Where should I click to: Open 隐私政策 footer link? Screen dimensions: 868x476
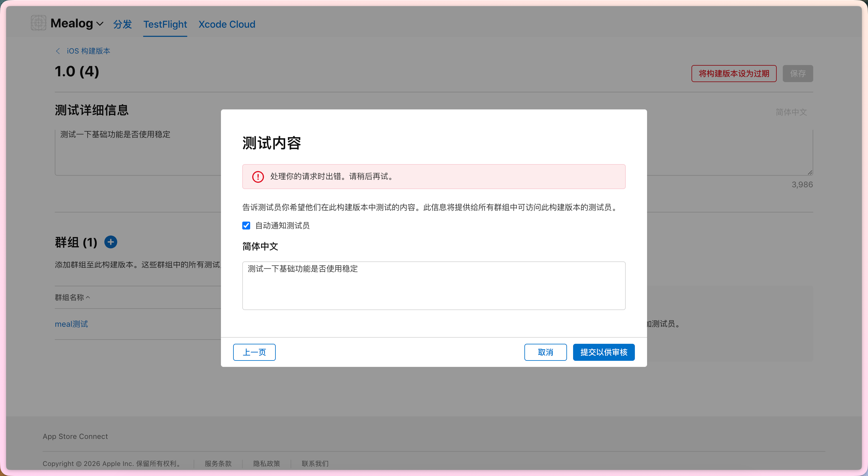267,464
